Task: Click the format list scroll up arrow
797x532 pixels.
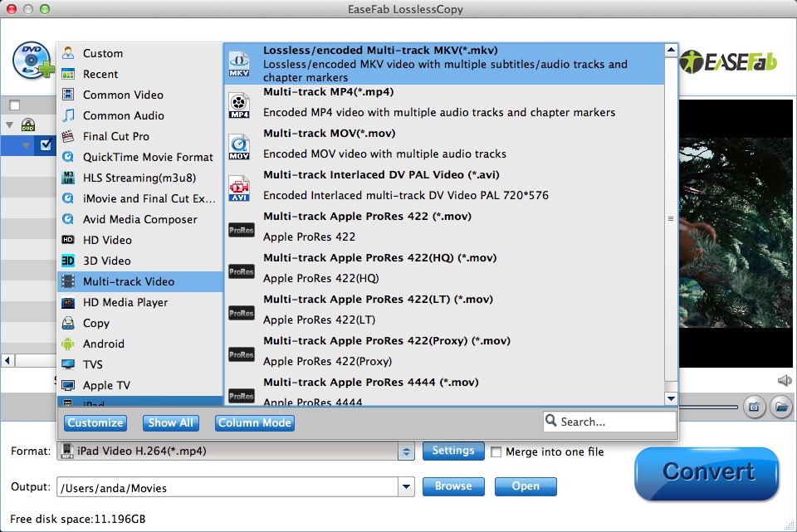Action: click(671, 50)
